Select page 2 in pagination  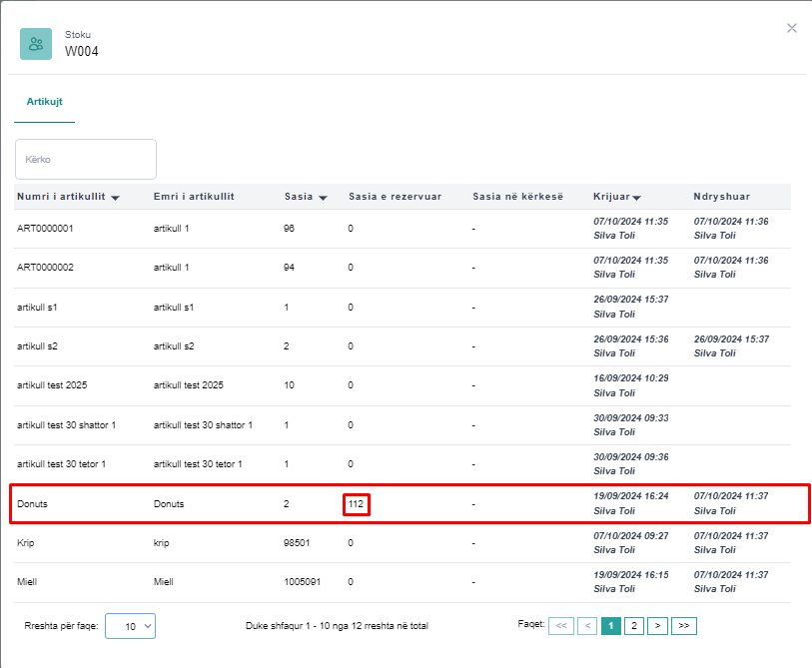coord(634,626)
